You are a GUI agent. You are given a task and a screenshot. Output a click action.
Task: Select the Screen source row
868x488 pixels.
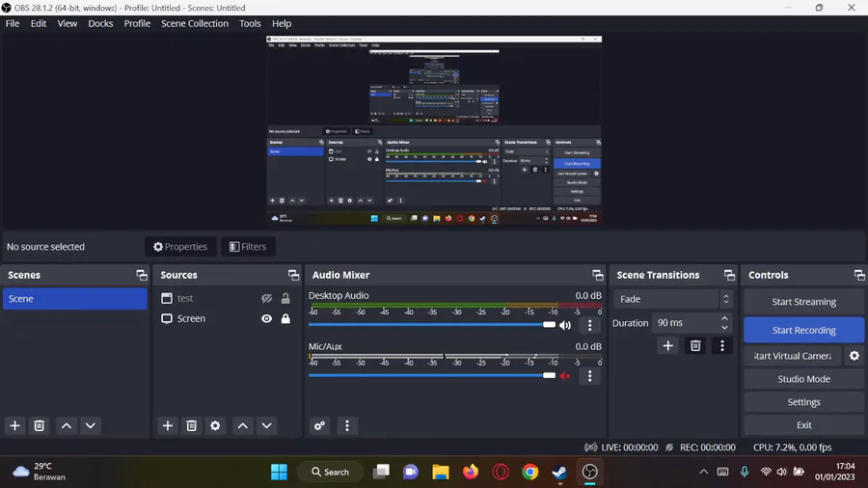pos(227,318)
